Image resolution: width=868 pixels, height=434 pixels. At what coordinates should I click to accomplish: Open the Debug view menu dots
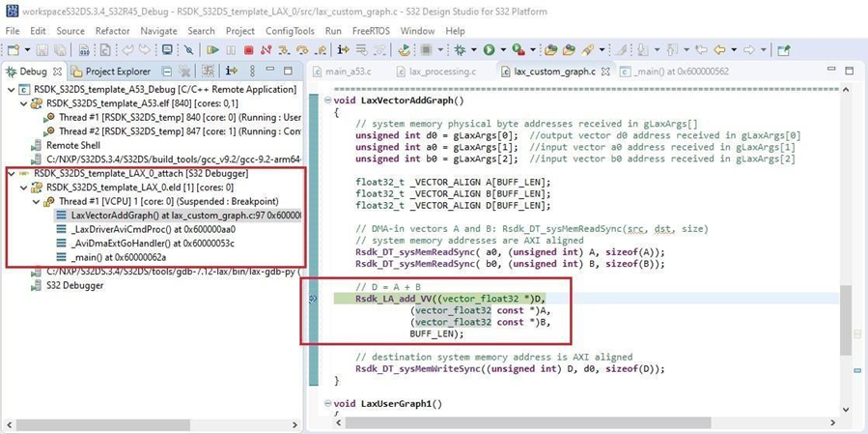click(252, 71)
